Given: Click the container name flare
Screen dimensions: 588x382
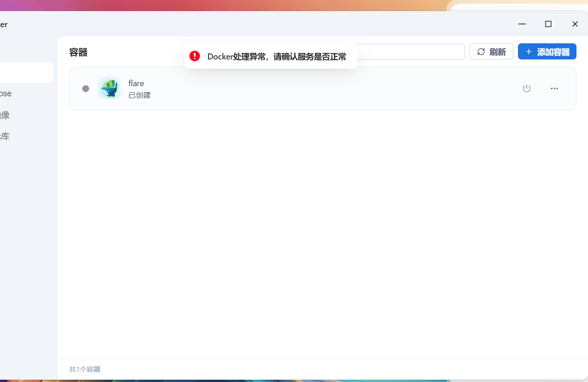Looking at the screenshot, I should pyautogui.click(x=136, y=83).
